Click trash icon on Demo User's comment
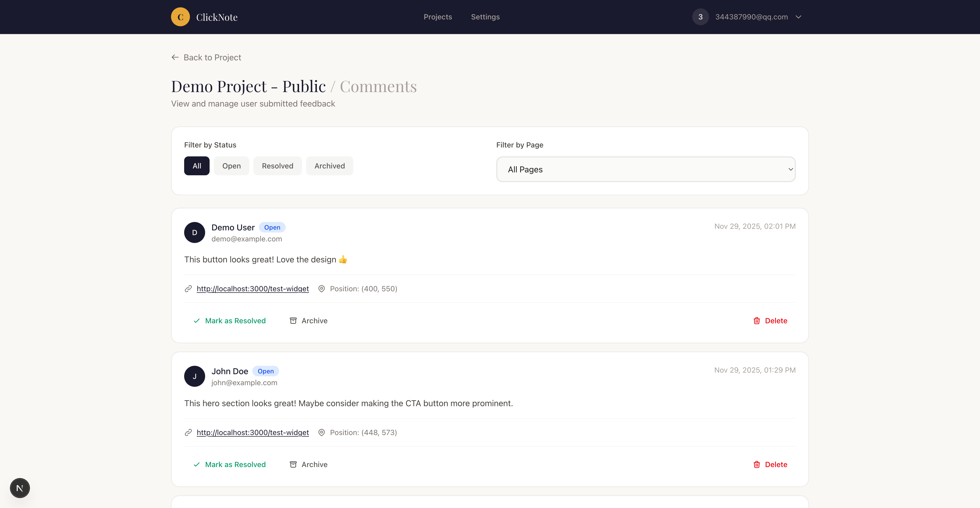 [757, 321]
